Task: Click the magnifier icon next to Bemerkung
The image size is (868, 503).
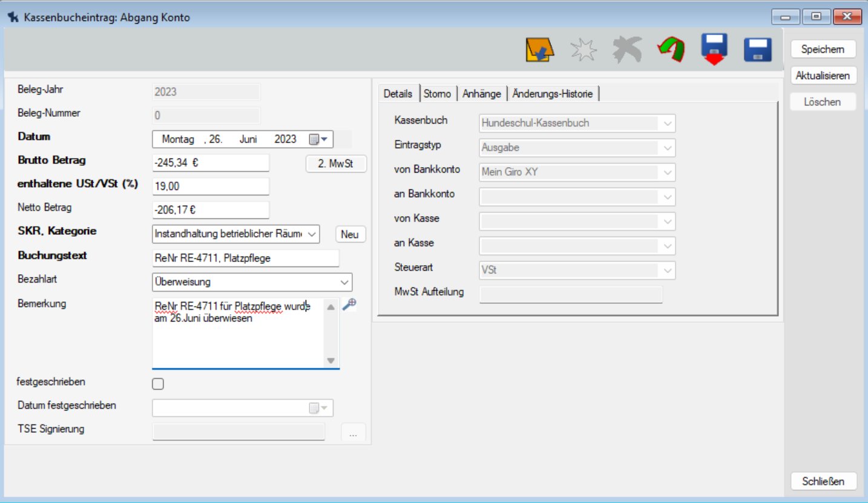Action: pos(349,305)
